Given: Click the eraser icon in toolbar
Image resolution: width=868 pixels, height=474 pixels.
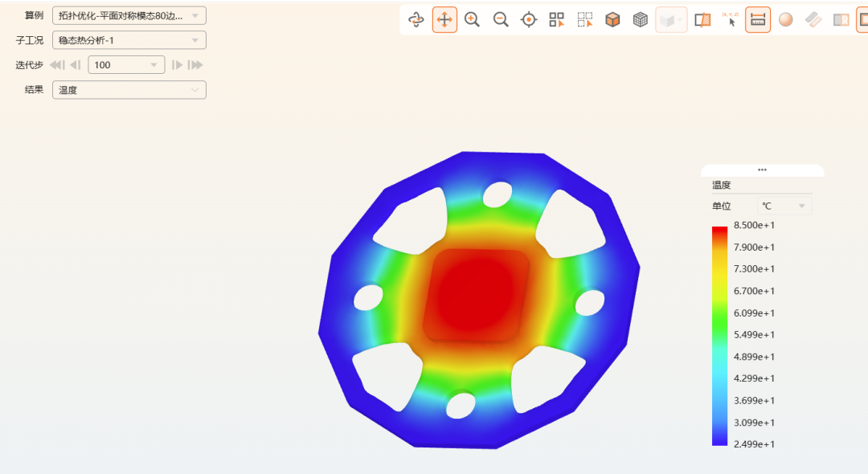Looking at the screenshot, I should click(813, 20).
